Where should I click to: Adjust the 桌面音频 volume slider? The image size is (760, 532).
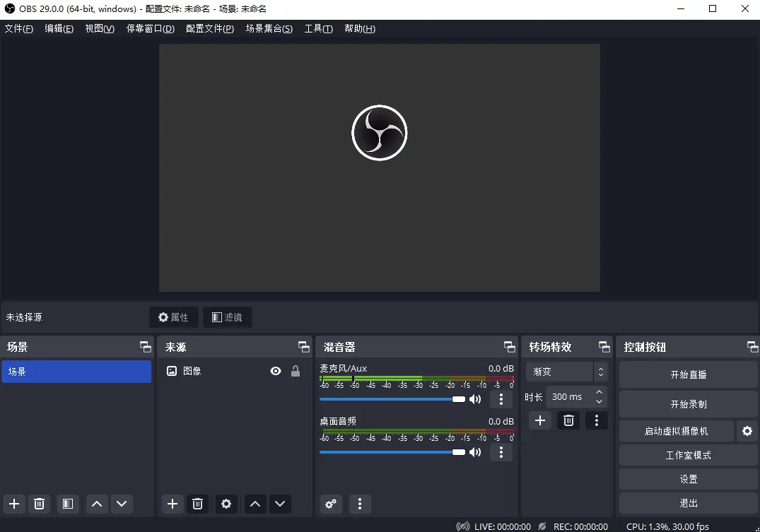point(392,452)
